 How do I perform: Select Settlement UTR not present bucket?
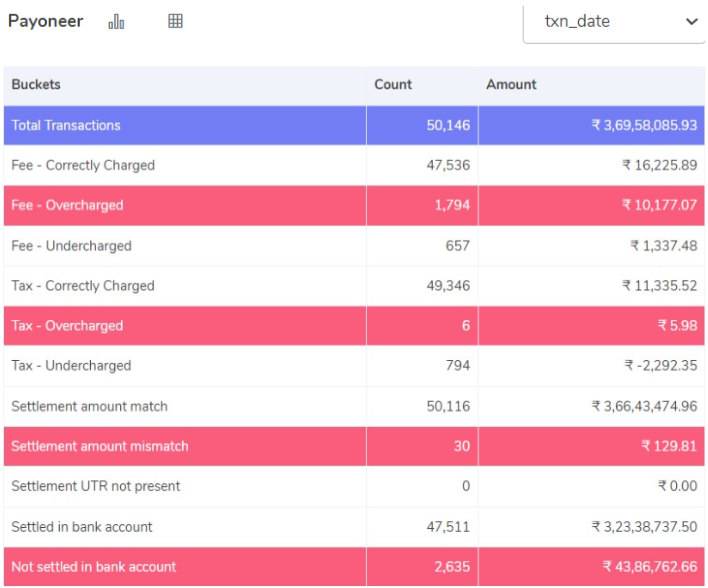point(96,486)
